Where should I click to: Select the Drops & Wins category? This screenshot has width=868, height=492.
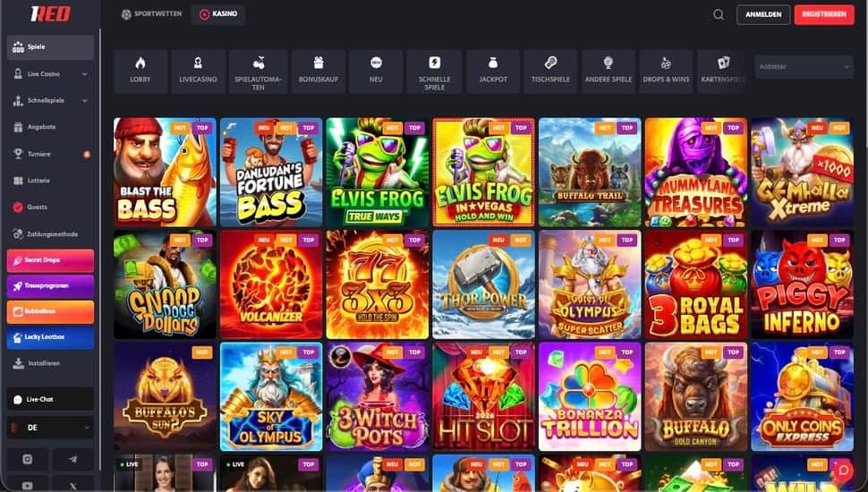[x=666, y=72]
